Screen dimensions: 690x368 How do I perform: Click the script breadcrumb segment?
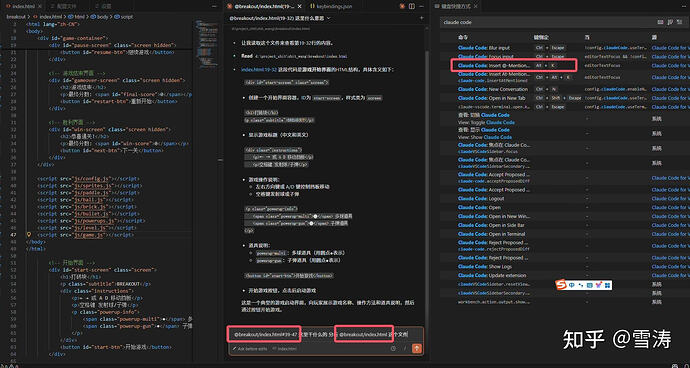(x=124, y=16)
